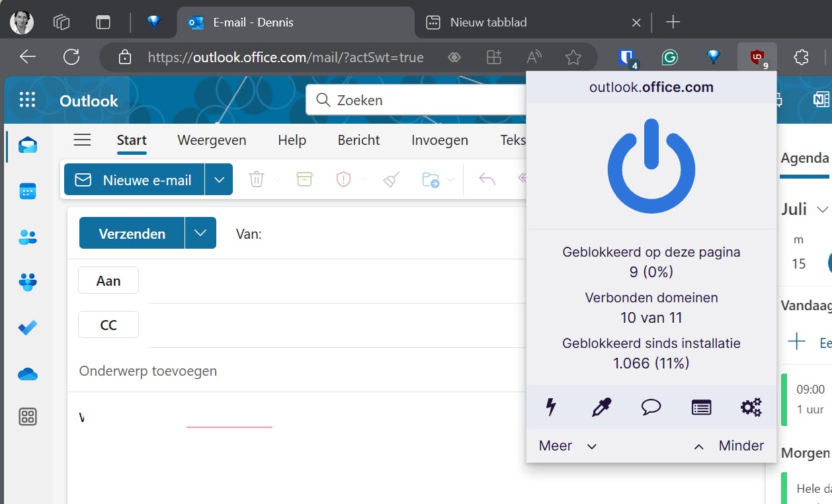The height and width of the screenshot is (504, 832).
Task: Open the uBlock Origin dashboard settings
Action: tap(751, 407)
